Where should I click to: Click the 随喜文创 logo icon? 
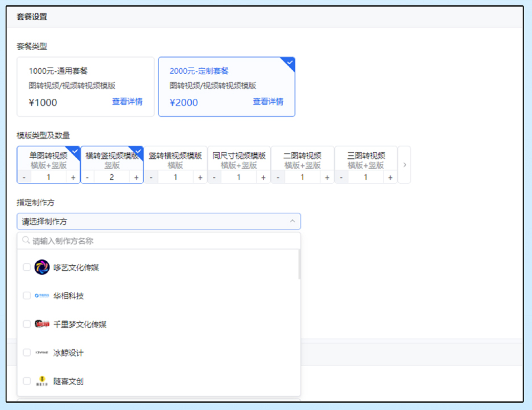pos(42,381)
